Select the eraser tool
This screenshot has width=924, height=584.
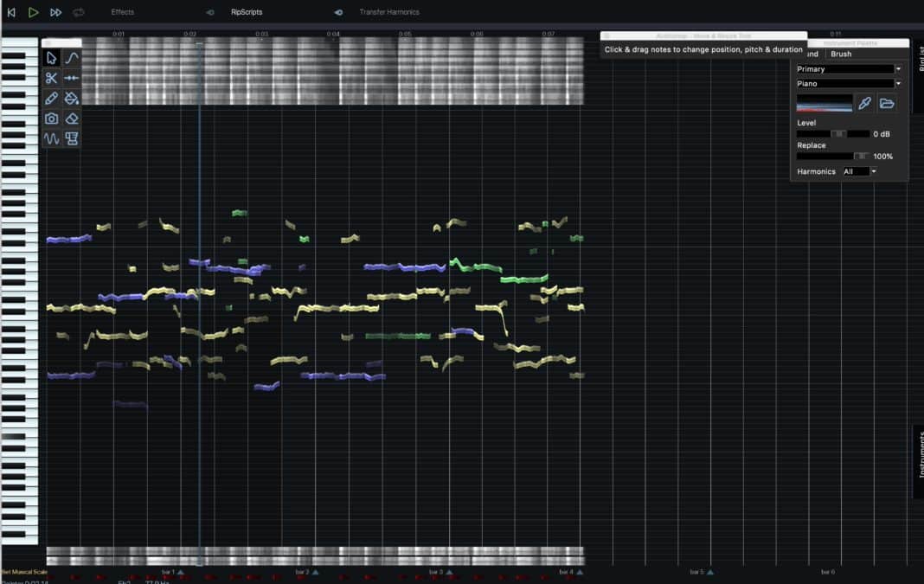coord(72,119)
